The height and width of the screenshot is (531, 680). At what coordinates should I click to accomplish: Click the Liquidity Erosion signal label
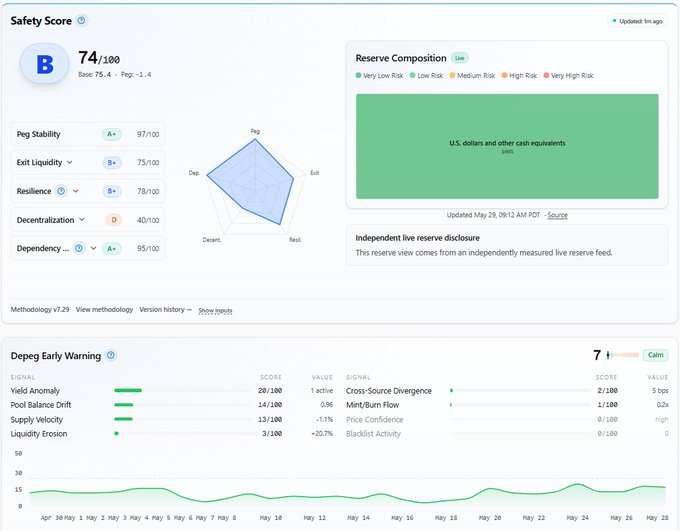click(39, 434)
